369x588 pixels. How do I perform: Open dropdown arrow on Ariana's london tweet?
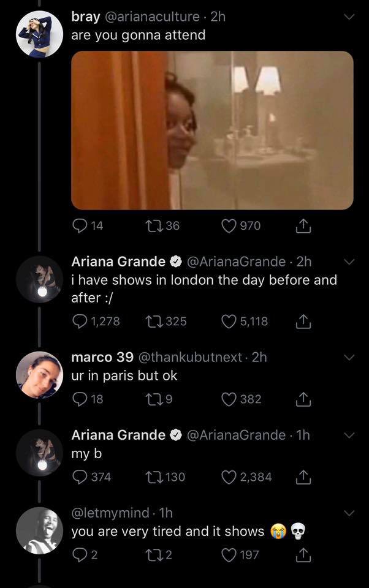(349, 262)
